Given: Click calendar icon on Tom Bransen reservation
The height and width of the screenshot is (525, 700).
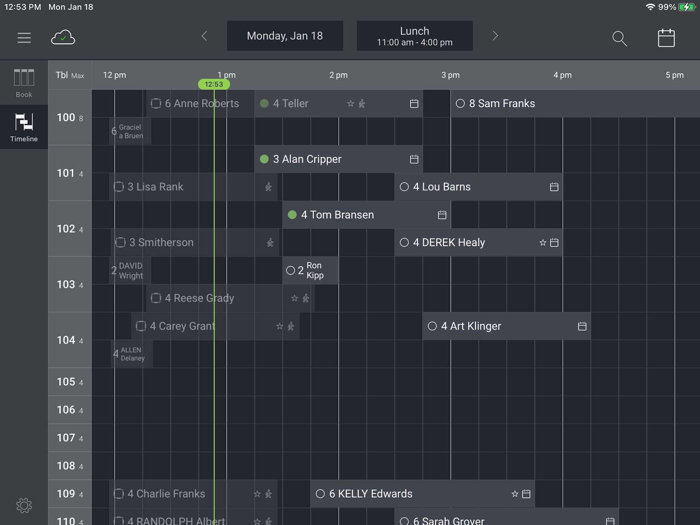Looking at the screenshot, I should (x=442, y=215).
